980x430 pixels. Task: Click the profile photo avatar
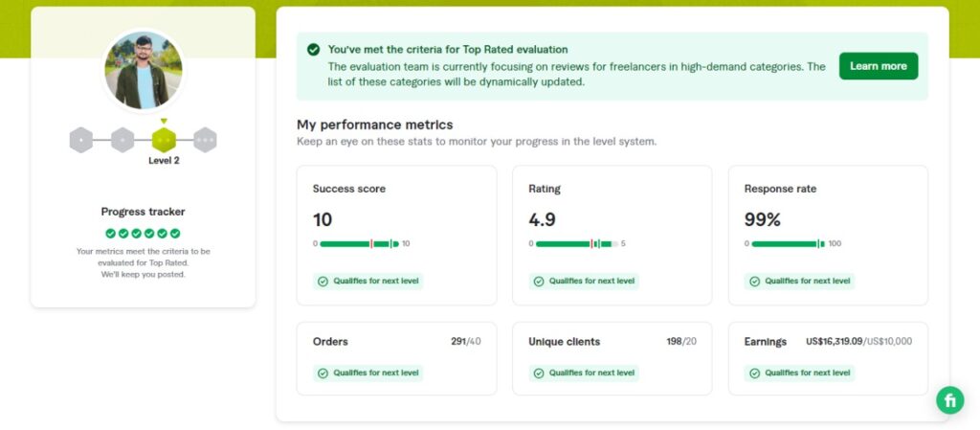144,70
